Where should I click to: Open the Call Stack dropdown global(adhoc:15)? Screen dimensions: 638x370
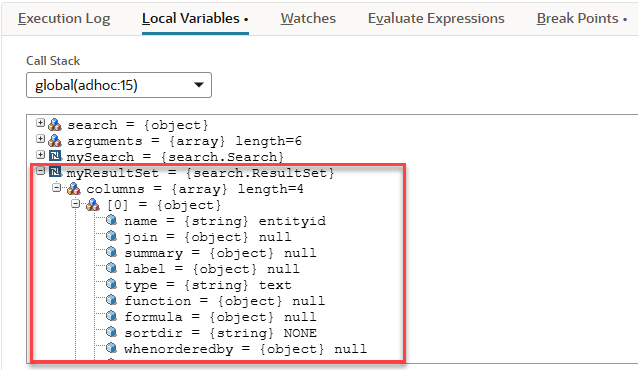[x=119, y=85]
